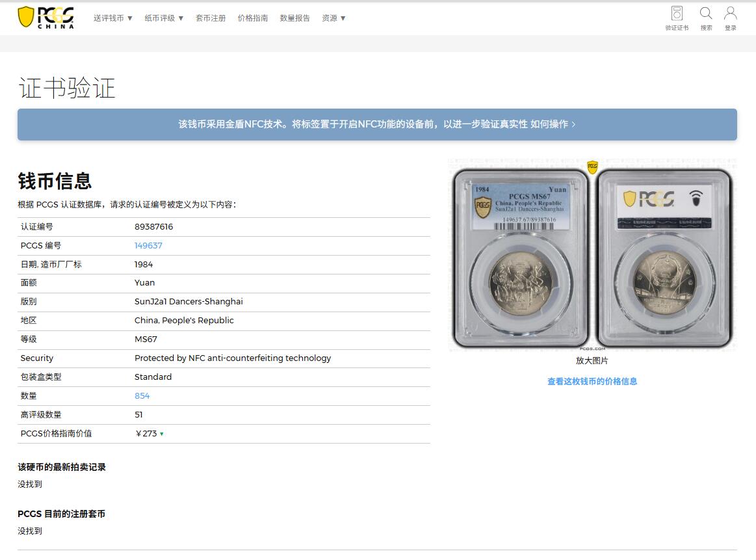The height and width of the screenshot is (560, 756).
Task: Select the denomination value Yuan
Action: [145, 283]
